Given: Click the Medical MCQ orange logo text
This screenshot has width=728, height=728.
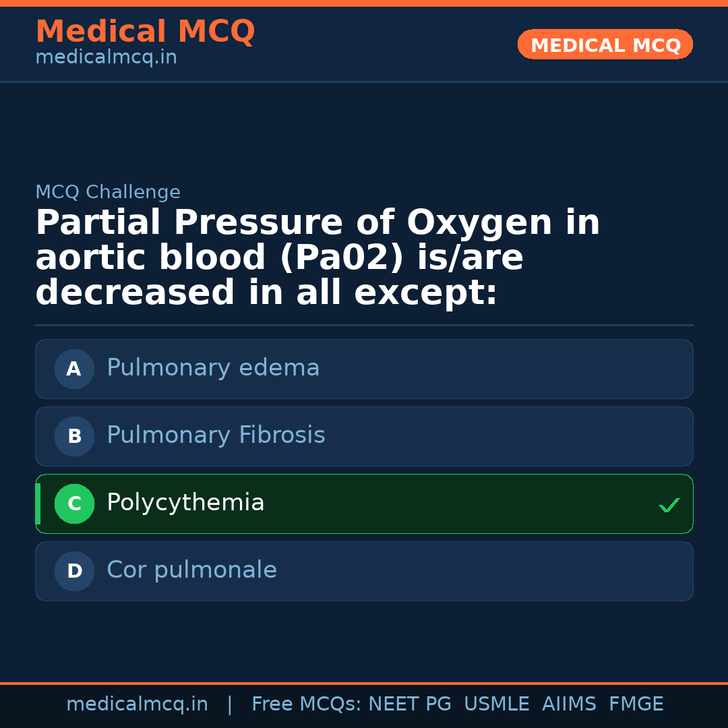Looking at the screenshot, I should click(x=145, y=31).
